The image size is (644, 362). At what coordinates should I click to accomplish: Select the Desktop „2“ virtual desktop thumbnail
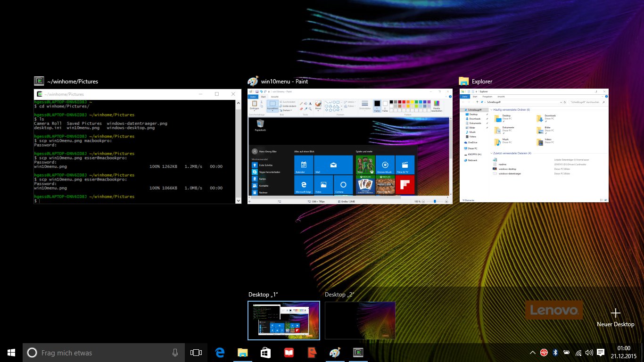360,321
